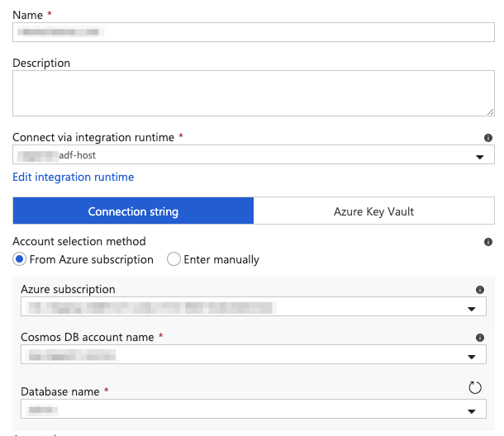Select the Enter manually radio button

pos(174,259)
